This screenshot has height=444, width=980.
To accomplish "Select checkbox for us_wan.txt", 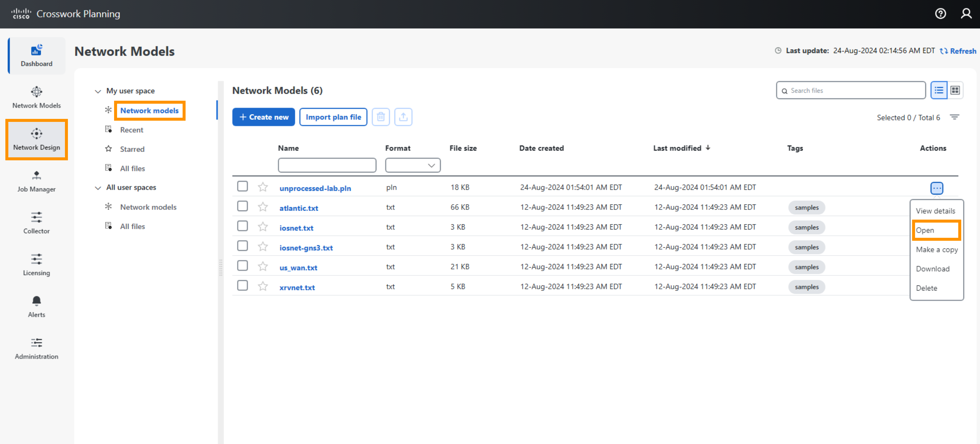I will [242, 265].
